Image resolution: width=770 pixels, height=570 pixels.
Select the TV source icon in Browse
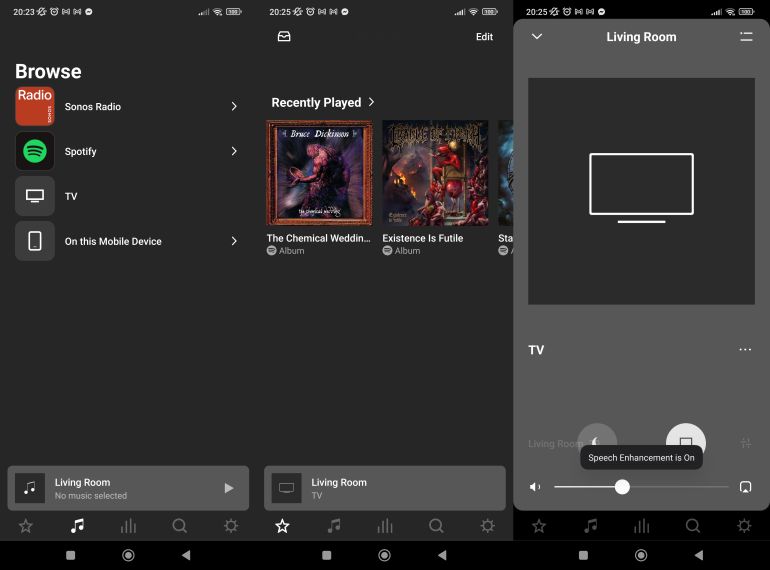(34, 196)
